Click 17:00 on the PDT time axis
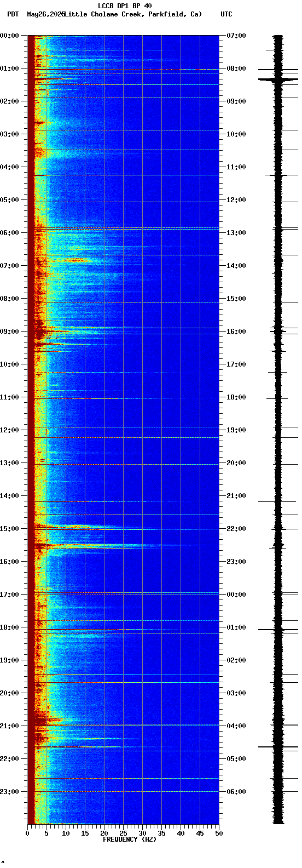302x868 pixels. [x=10, y=595]
